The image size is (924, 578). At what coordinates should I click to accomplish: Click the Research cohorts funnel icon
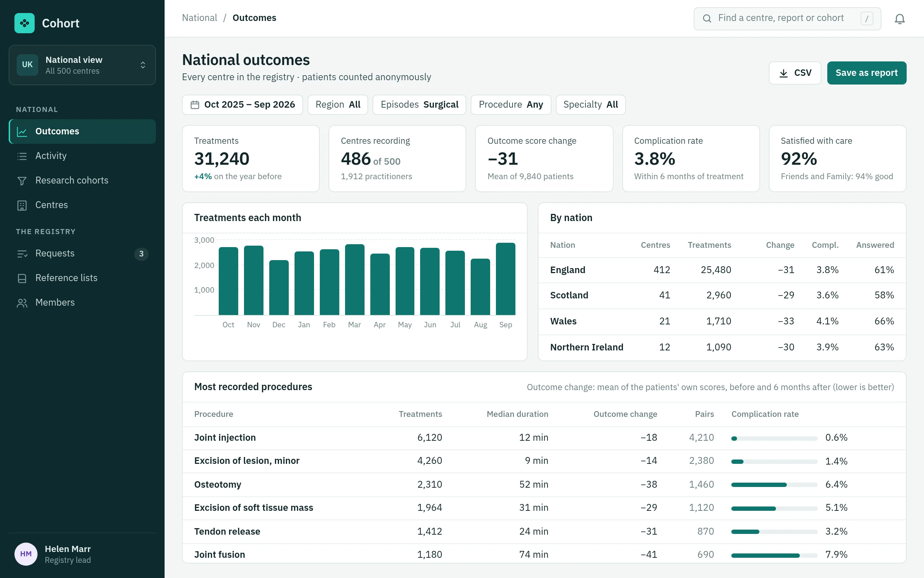(22, 181)
